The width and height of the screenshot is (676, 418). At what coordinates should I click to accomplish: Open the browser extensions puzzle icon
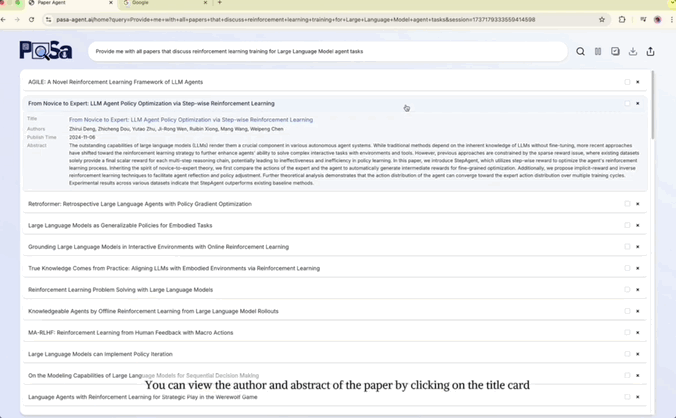[622, 19]
